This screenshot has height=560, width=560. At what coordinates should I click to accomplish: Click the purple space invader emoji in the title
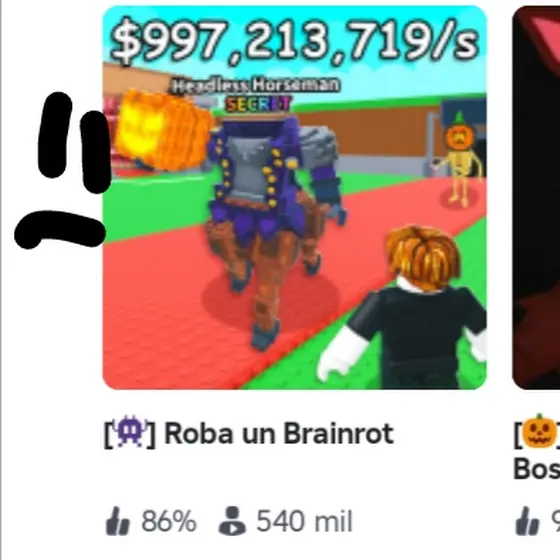pyautogui.click(x=130, y=431)
